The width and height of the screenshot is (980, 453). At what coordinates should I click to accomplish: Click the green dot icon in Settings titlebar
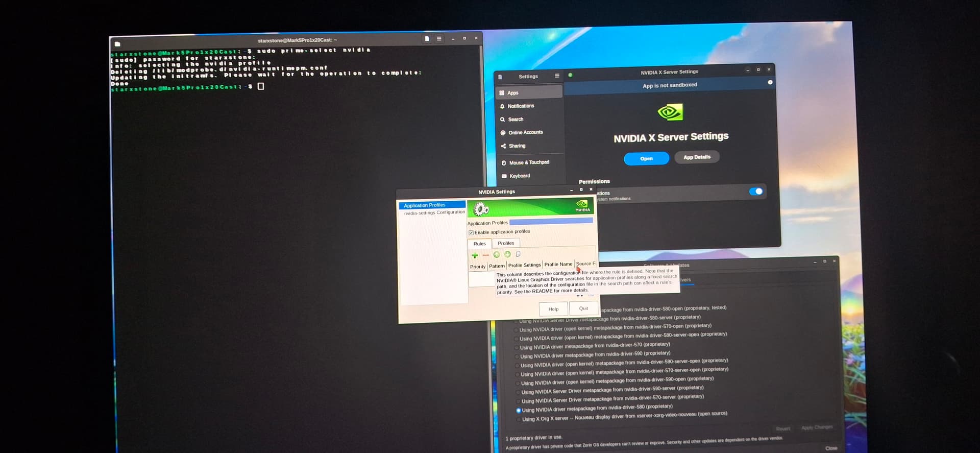coord(570,75)
